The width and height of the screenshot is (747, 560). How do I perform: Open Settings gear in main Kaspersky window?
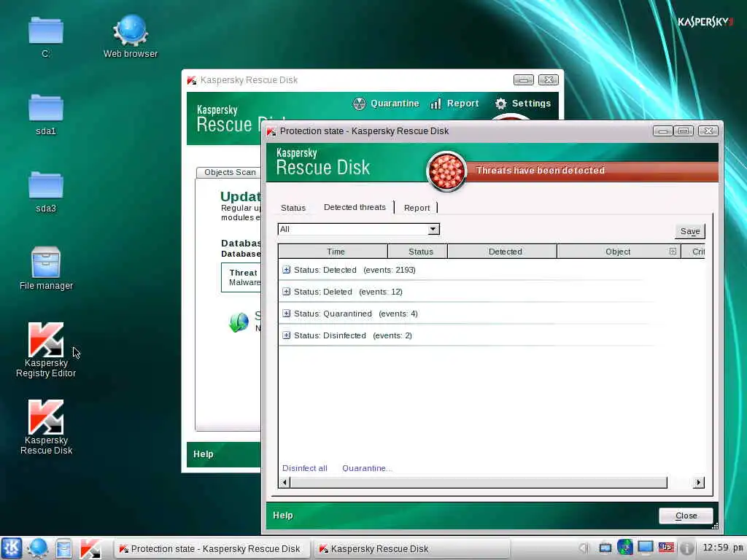pos(522,104)
